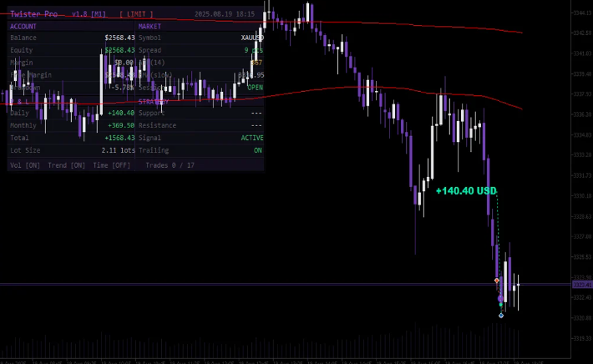
Task: Click the Equity value $2568.43
Action: click(120, 50)
